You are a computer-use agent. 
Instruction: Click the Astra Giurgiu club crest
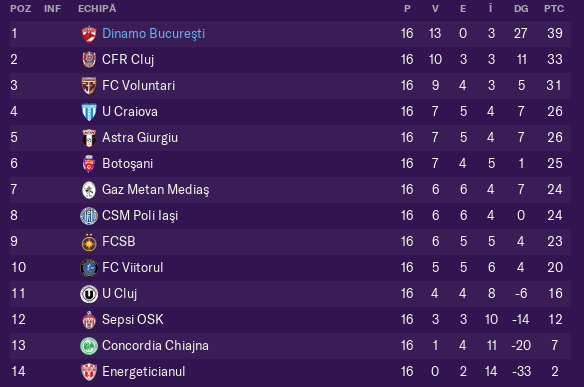(x=89, y=138)
